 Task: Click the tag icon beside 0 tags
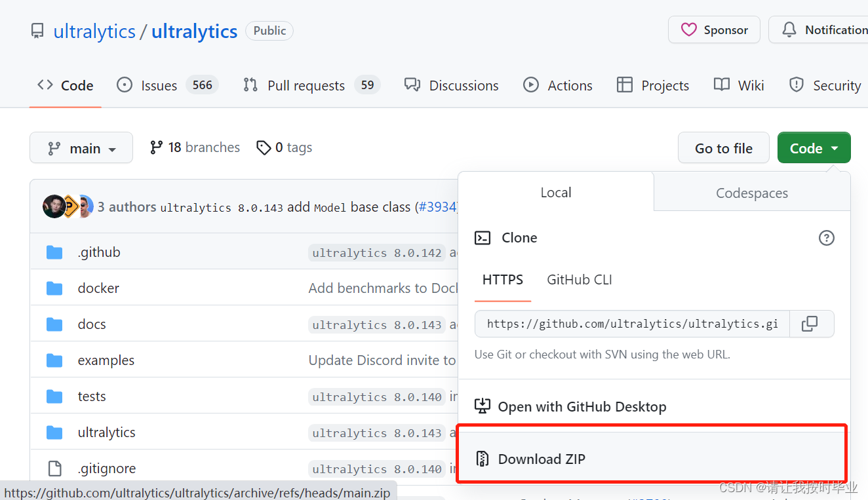point(264,148)
